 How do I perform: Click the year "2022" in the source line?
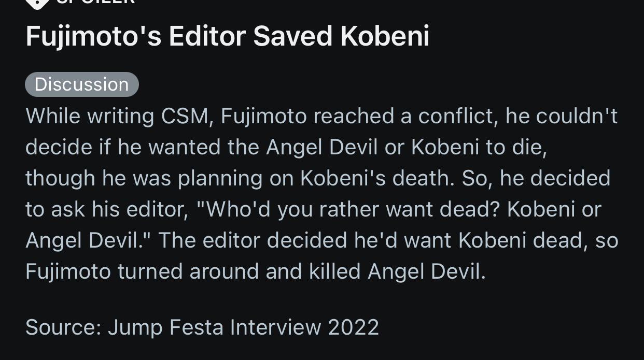(353, 327)
